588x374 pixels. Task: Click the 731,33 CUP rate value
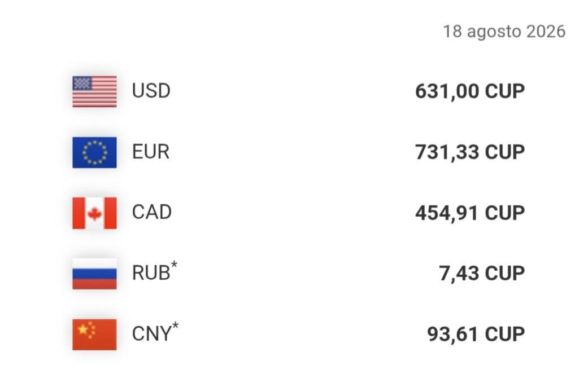coord(470,152)
